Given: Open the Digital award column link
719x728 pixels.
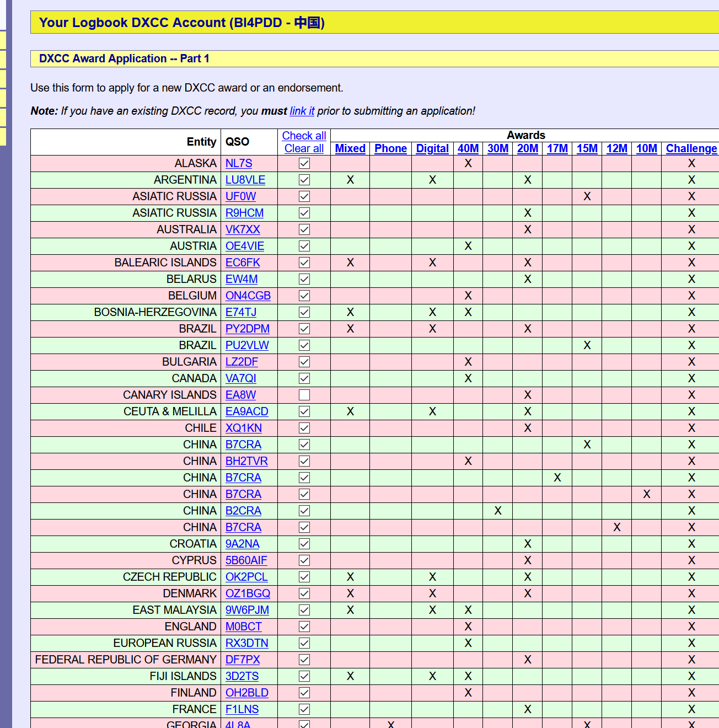Looking at the screenshot, I should pos(432,148).
